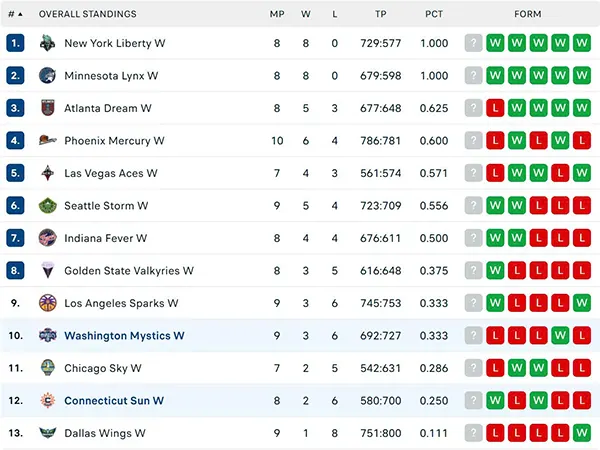Click Las Vegas Aces W team name
This screenshot has width=600, height=450.
coord(111,173)
